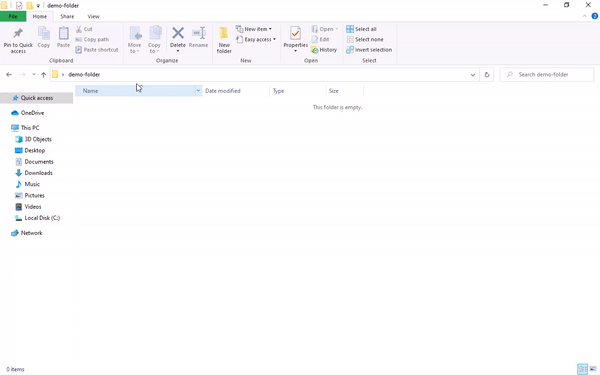
Task: Open the Easy access dropdown
Action: pos(256,39)
